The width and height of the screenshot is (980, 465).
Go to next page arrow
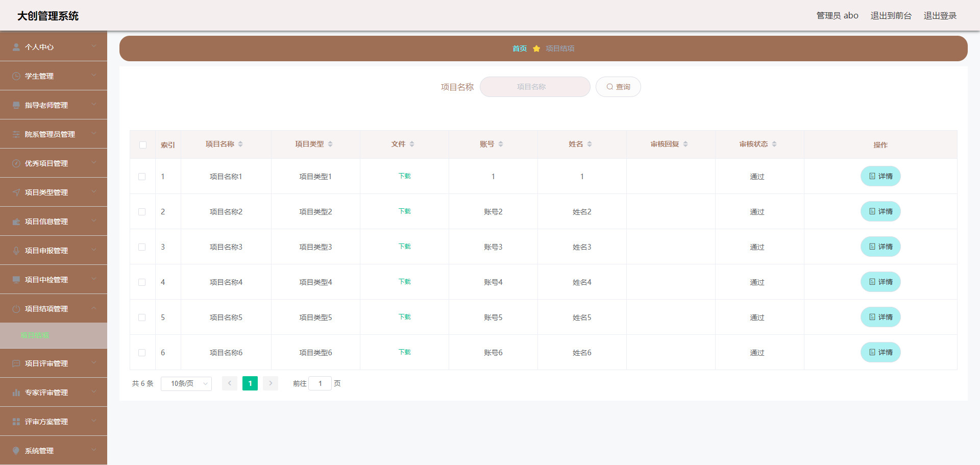pos(271,383)
